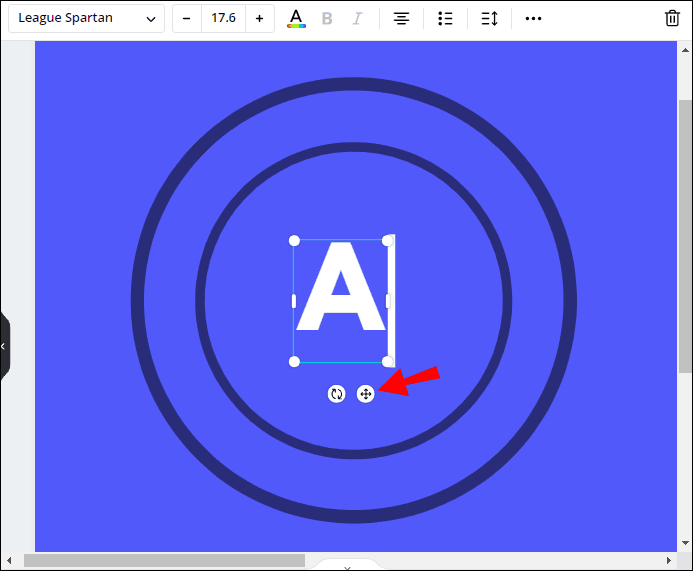
Task: Increase font size with plus button
Action: click(260, 19)
